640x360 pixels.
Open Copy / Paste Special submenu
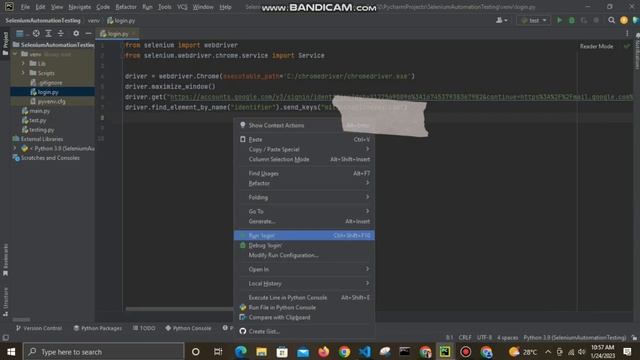pyautogui.click(x=304, y=149)
